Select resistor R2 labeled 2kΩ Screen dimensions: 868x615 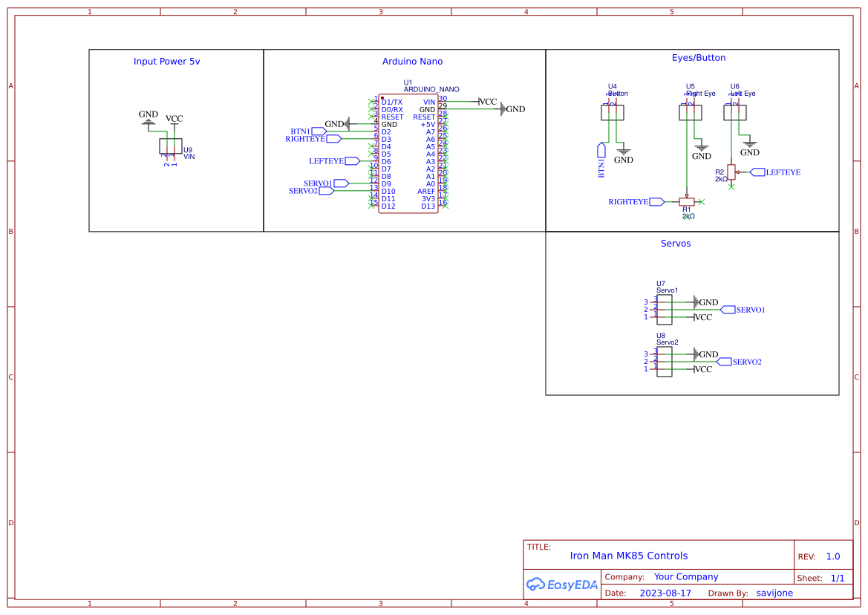coord(731,172)
